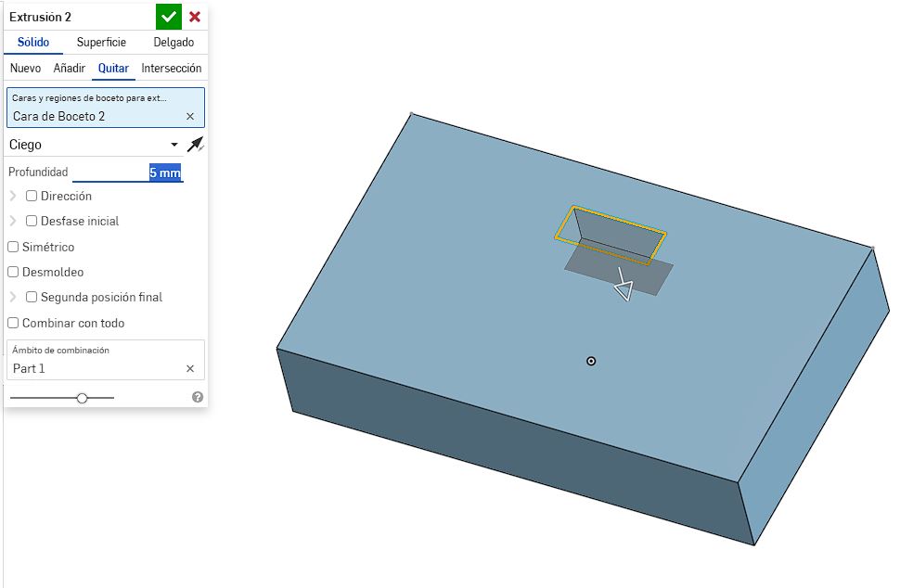Expand the Segunda posición final chevron
Viewport: 913px width, 588px height.
point(13,297)
